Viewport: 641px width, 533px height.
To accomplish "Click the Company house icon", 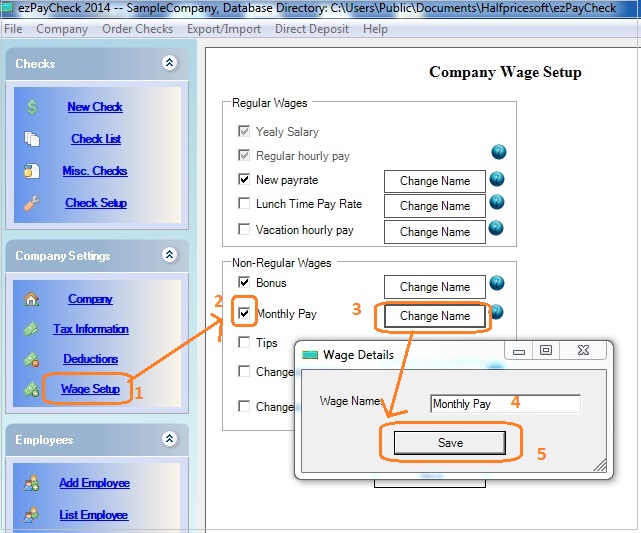I will 32,299.
